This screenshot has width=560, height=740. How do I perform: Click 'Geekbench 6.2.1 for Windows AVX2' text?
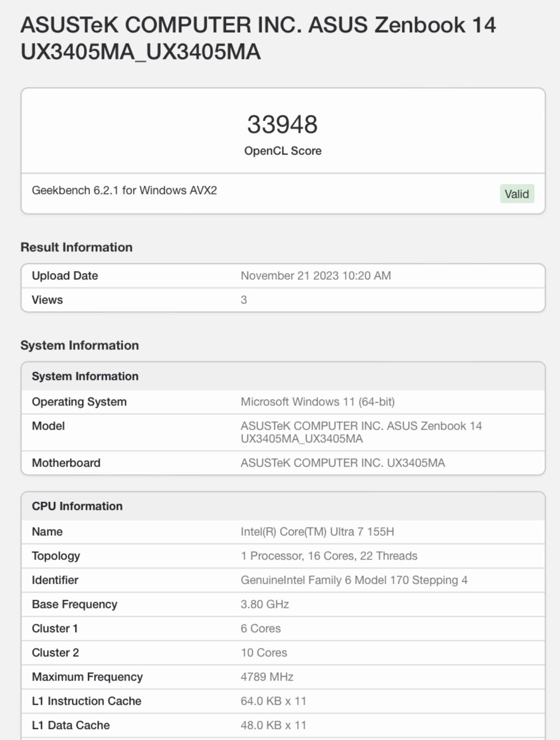click(124, 190)
